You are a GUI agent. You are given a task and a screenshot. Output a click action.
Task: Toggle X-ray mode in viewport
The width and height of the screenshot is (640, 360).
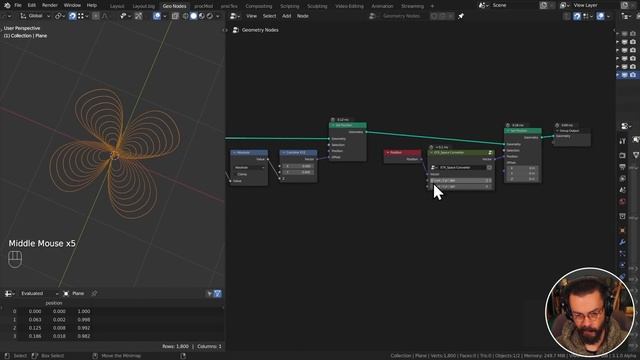[x=175, y=16]
